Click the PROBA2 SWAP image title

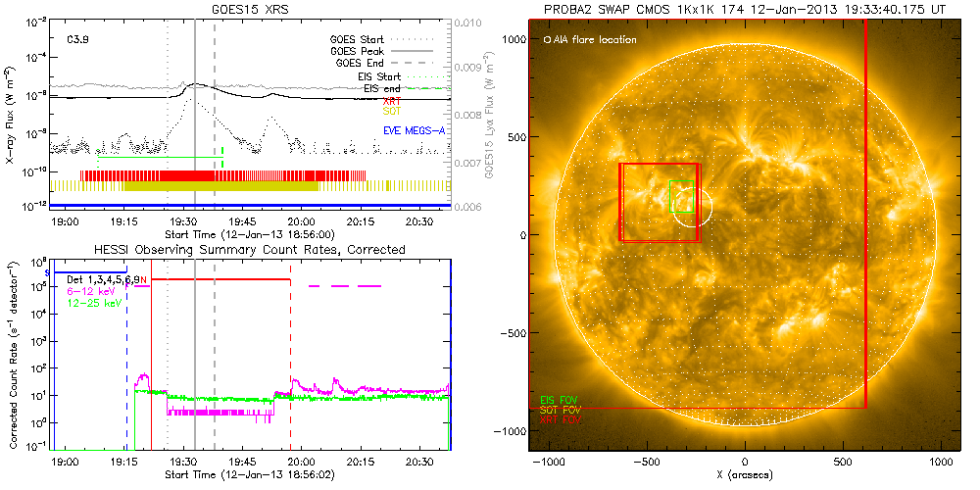pyautogui.click(x=745, y=8)
